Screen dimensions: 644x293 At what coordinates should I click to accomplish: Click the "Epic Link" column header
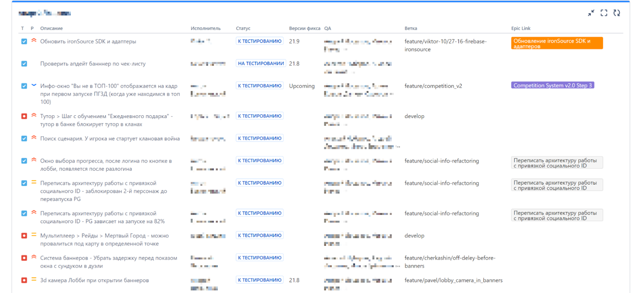pyautogui.click(x=521, y=29)
